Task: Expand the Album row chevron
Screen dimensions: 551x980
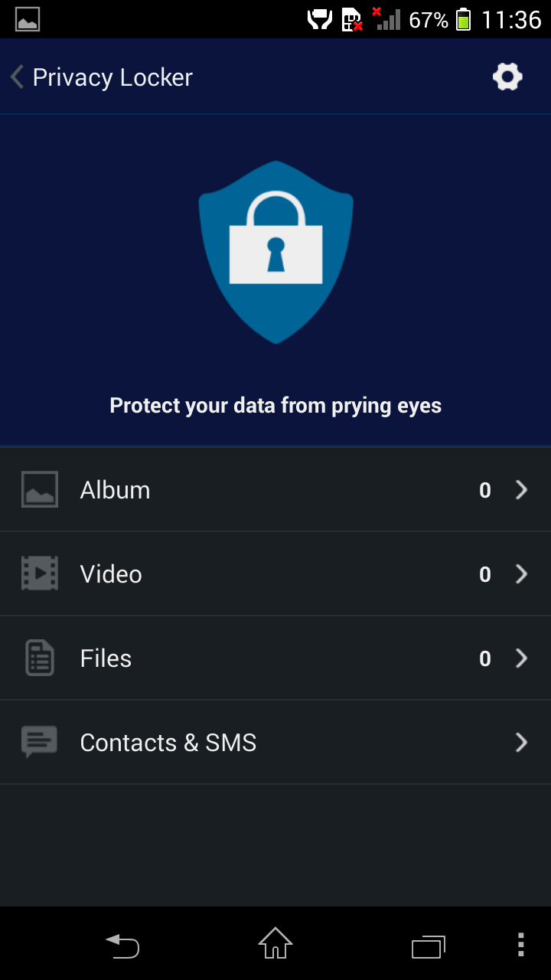Action: (x=522, y=490)
